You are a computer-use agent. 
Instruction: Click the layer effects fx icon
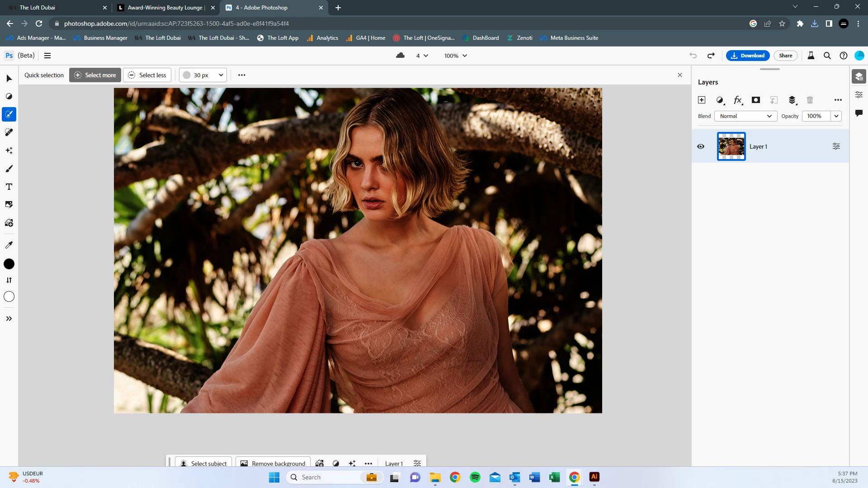pos(737,100)
